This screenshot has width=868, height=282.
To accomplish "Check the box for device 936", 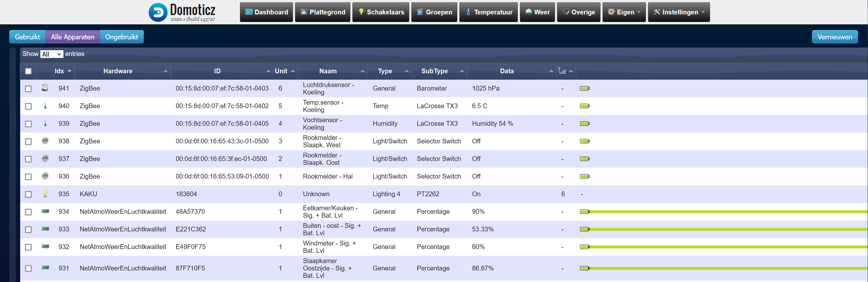I will pos(28,177).
